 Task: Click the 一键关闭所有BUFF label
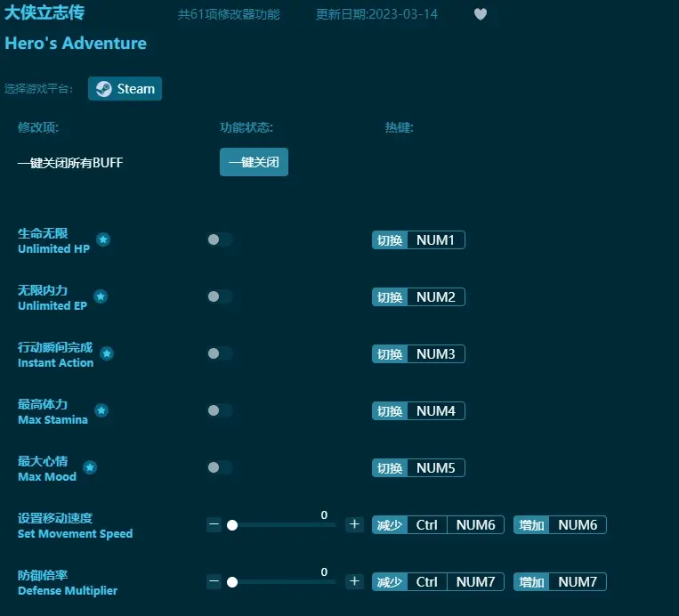(70, 163)
